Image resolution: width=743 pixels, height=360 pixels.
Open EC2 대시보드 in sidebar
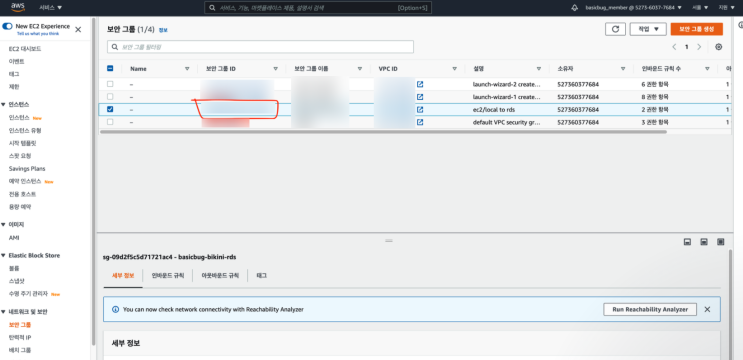coord(25,49)
